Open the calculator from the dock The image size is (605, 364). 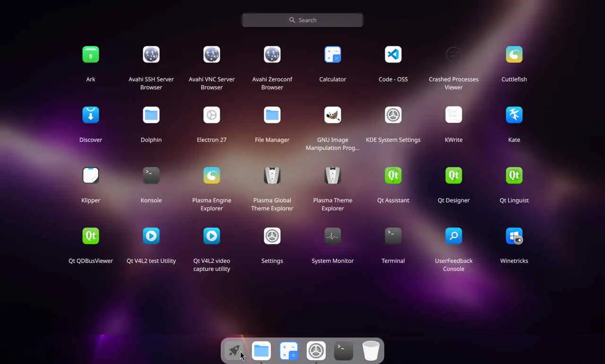pyautogui.click(x=289, y=351)
